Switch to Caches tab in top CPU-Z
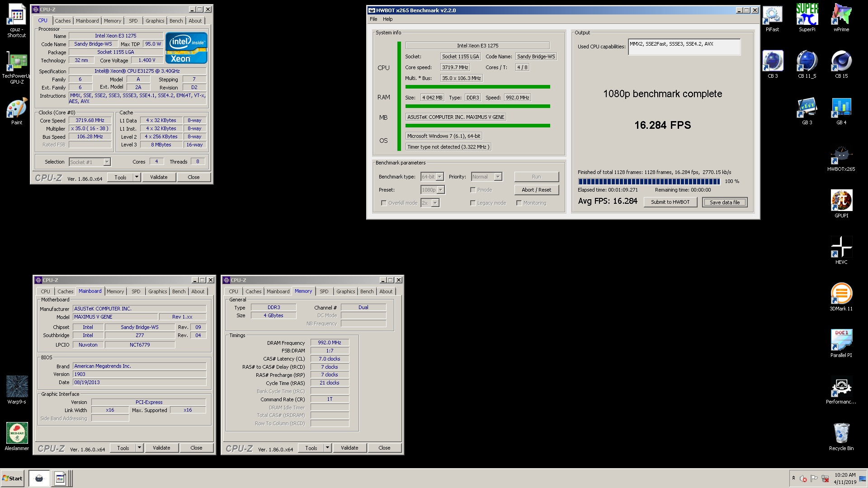868x488 pixels. click(x=63, y=21)
